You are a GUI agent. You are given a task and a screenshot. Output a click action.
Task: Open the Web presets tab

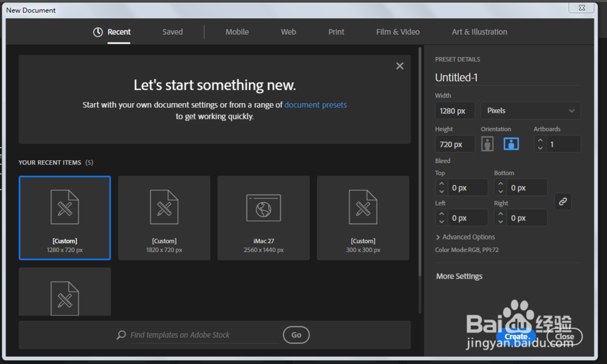pyautogui.click(x=288, y=32)
